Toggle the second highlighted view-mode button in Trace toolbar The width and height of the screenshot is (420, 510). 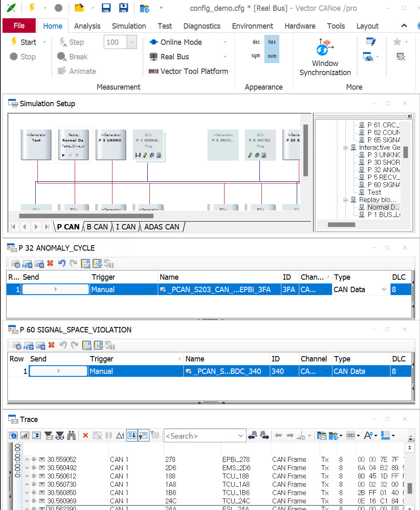click(x=143, y=435)
